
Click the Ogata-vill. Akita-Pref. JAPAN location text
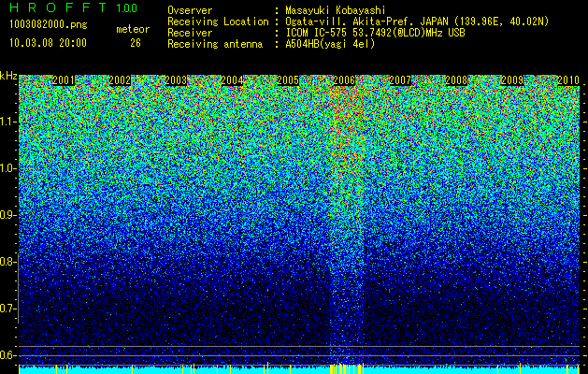pos(417,22)
